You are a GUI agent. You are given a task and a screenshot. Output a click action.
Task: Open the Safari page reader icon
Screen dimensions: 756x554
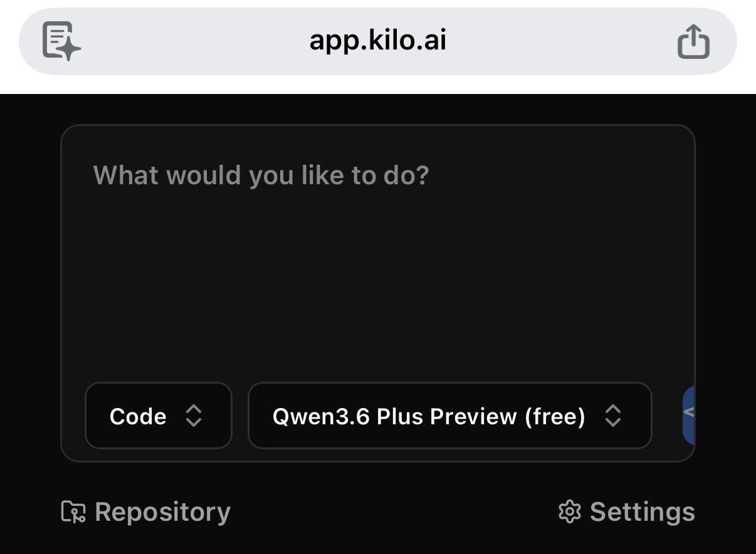[61, 41]
